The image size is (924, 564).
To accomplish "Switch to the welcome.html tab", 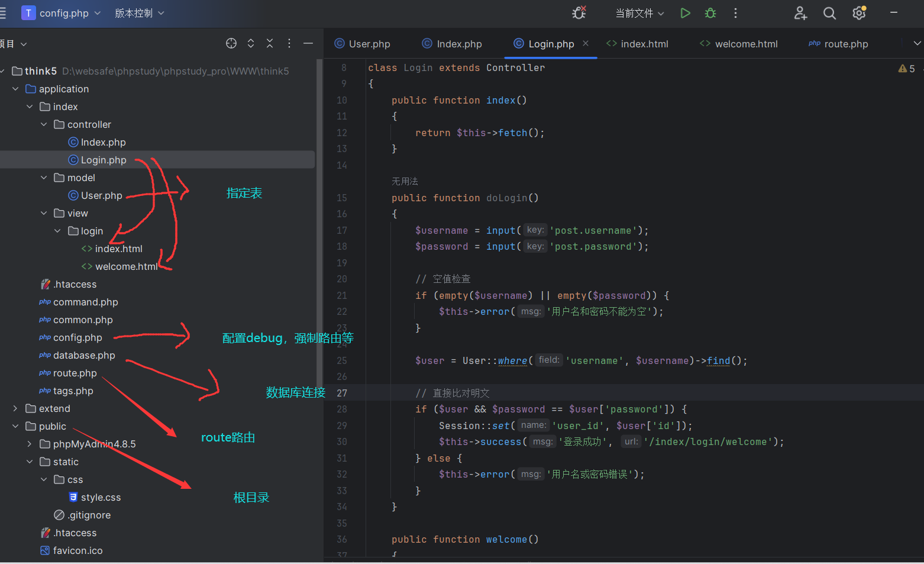I will coord(745,44).
